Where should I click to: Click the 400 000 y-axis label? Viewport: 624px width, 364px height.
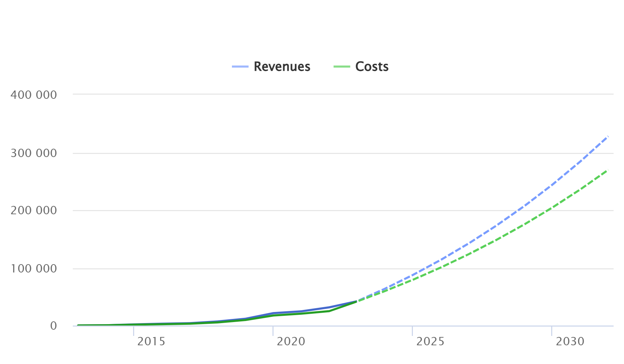coord(34,95)
